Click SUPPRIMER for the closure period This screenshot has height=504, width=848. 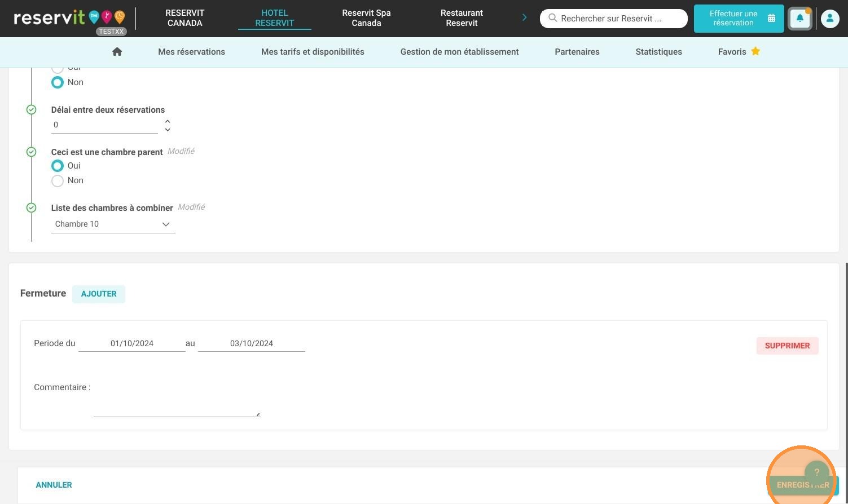[787, 346]
